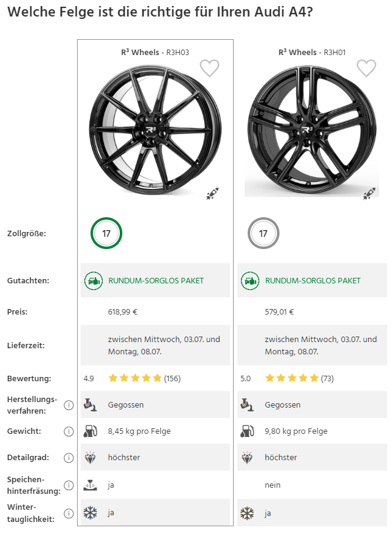This screenshot has width=392, height=533.
Task: Select 17 inch size for R3H01
Action: (x=263, y=234)
